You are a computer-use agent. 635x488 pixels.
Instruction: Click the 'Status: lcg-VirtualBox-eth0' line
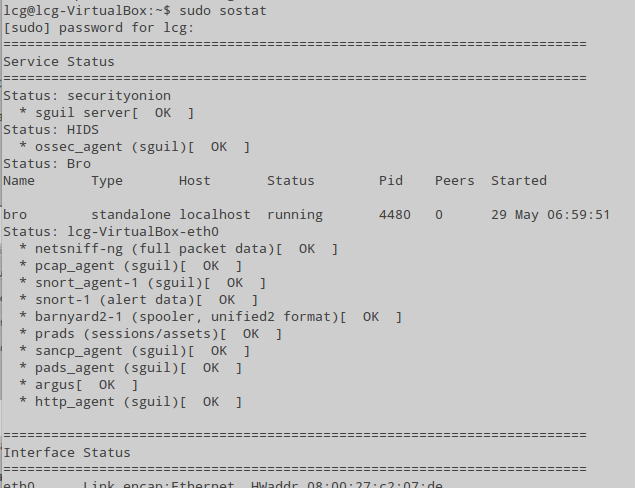111,232
